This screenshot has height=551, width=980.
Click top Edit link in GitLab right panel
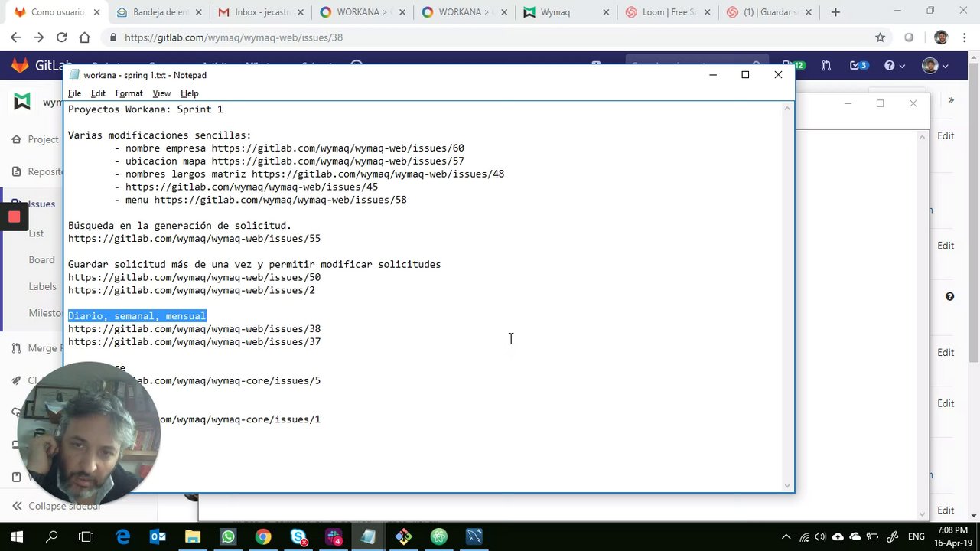[946, 135]
